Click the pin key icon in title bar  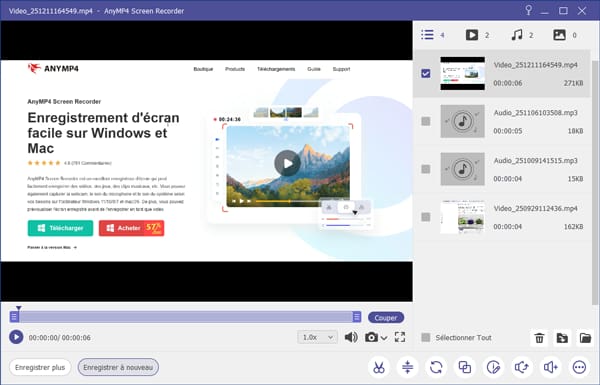click(528, 10)
